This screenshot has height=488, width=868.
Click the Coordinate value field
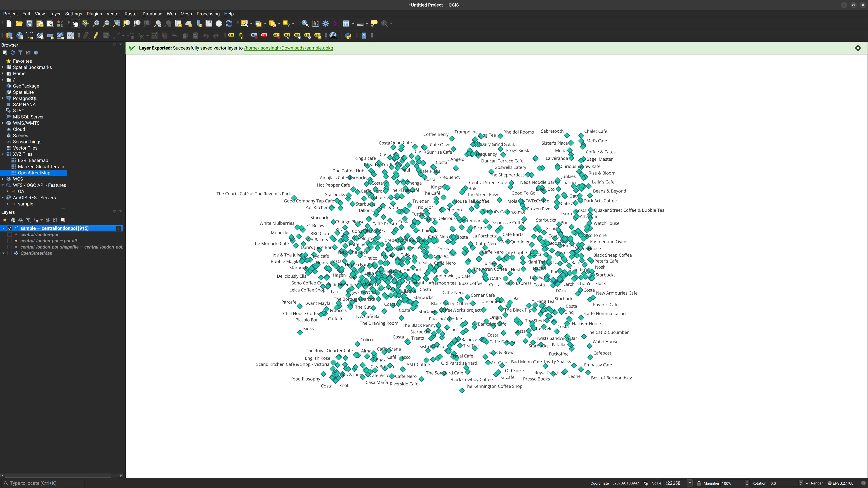click(x=626, y=483)
